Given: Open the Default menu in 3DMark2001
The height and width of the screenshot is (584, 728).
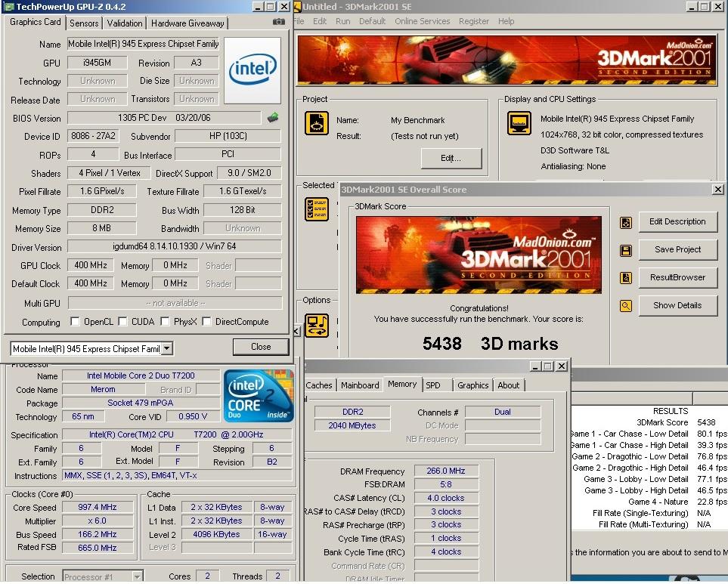Looking at the screenshot, I should click(373, 21).
